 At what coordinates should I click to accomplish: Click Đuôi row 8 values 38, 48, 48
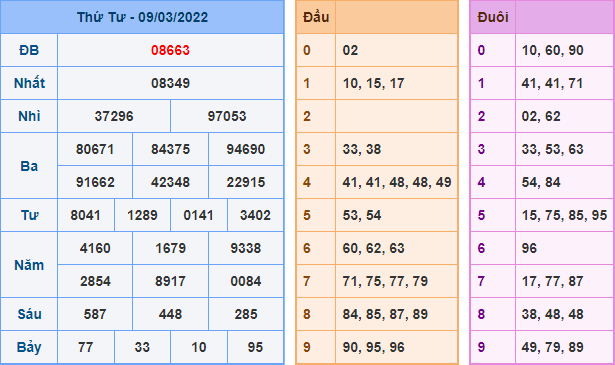552,314
